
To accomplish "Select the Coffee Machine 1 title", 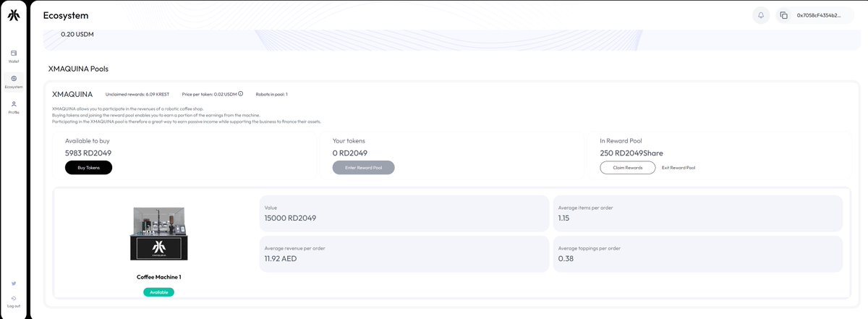I will (x=159, y=276).
